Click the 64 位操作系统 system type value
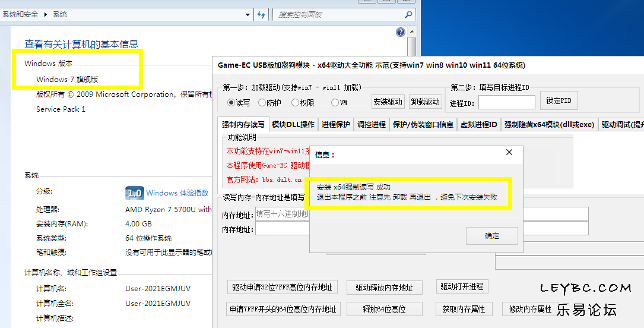644x328 pixels. tap(148, 238)
